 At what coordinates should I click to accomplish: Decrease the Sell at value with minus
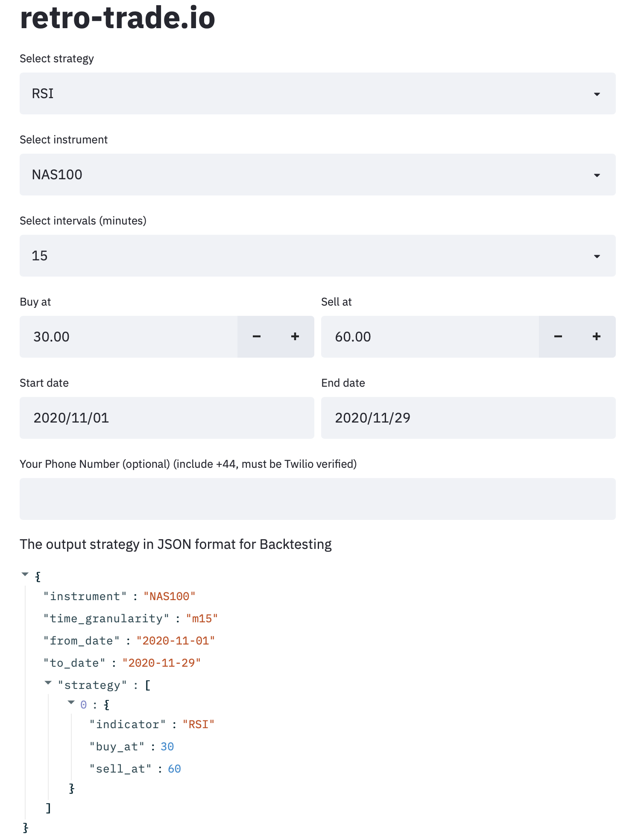[558, 337]
